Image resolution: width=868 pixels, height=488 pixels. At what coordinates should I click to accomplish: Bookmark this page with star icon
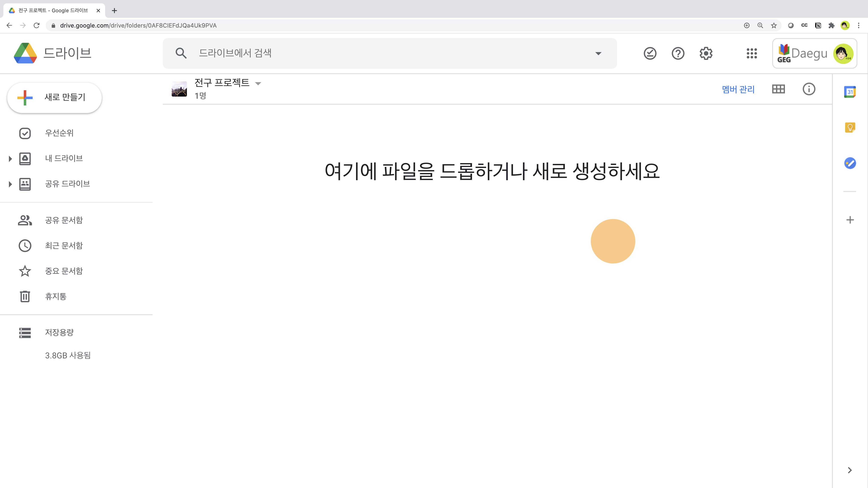774,26
